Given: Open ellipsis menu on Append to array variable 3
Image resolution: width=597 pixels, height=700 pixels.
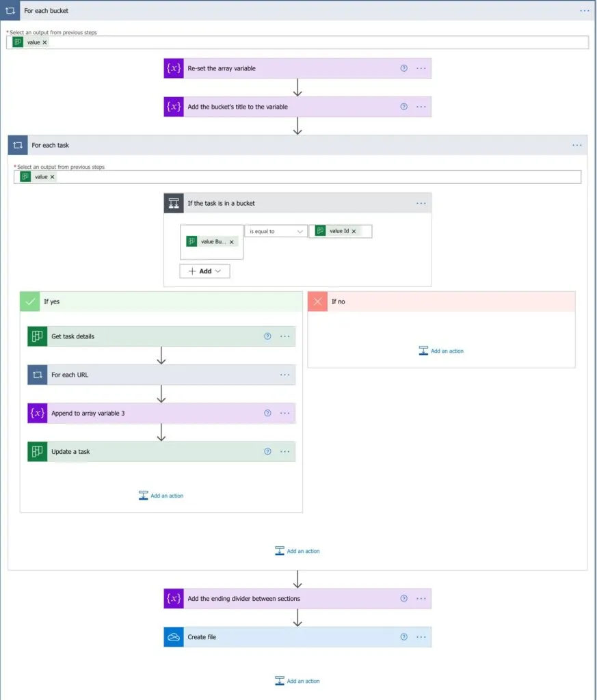Looking at the screenshot, I should click(x=285, y=413).
